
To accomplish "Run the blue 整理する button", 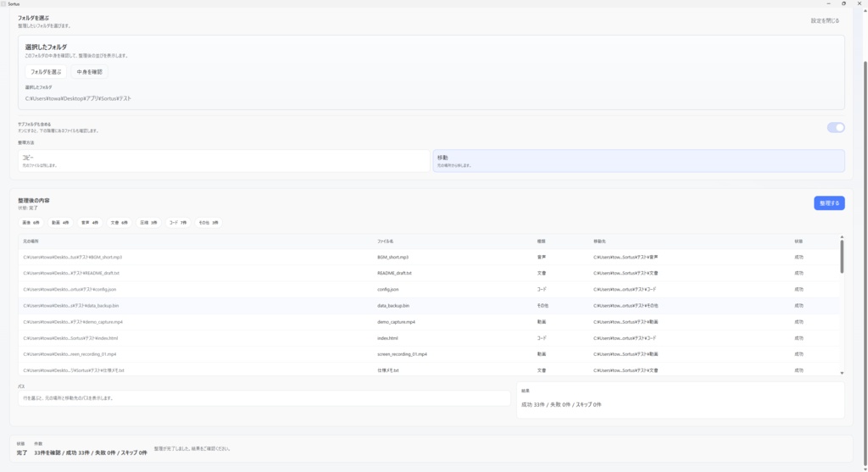I will pos(829,203).
